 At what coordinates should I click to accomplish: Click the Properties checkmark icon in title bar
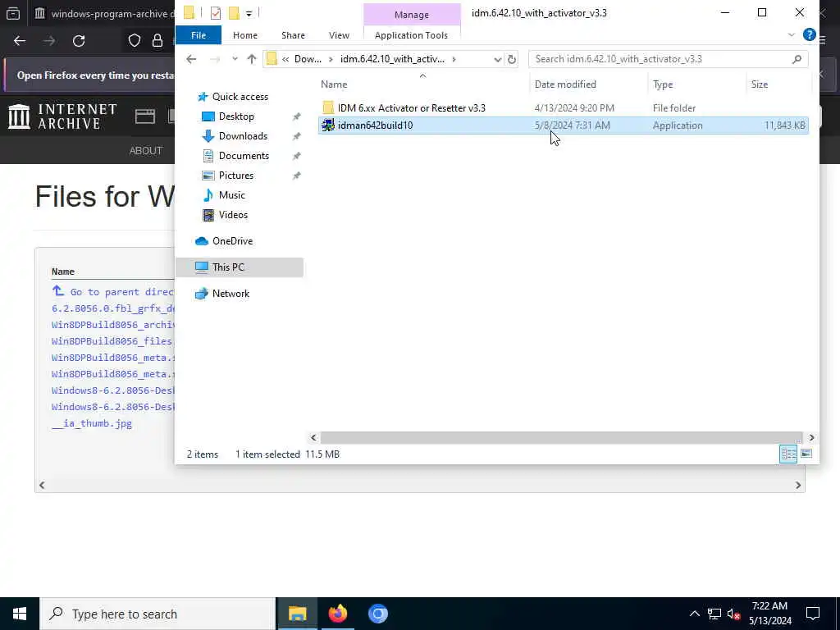click(x=216, y=13)
